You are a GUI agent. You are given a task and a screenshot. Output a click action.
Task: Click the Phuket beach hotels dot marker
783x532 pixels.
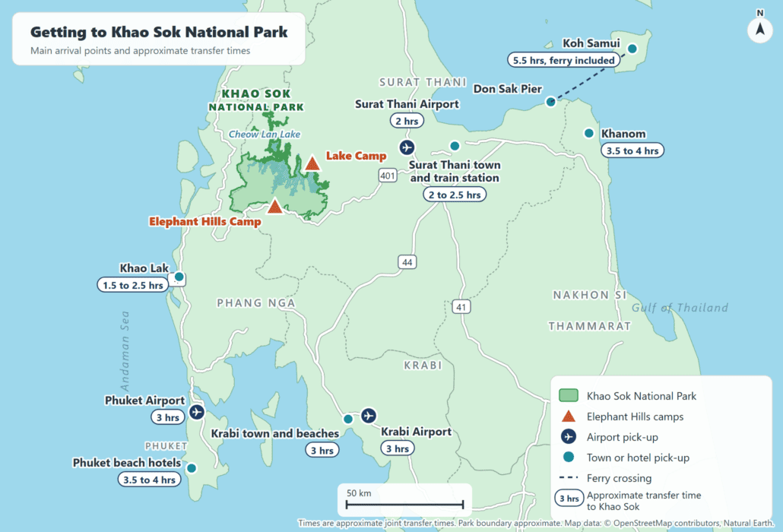click(x=192, y=468)
